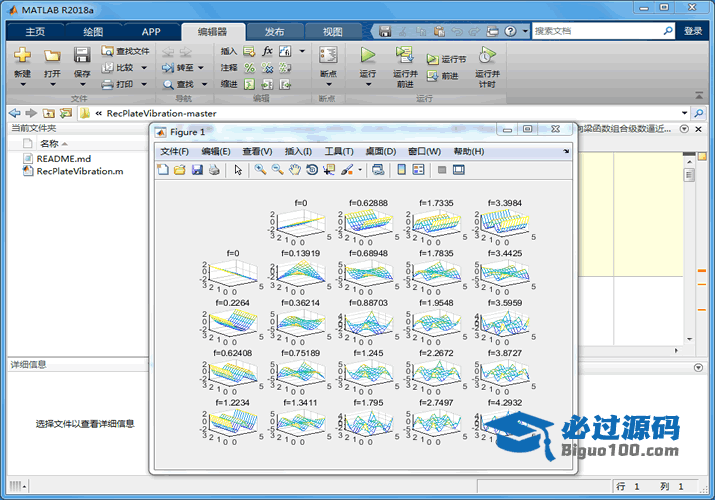Click the save figure icon in Figure 1
Screen dimensions: 715x500
tap(197, 170)
